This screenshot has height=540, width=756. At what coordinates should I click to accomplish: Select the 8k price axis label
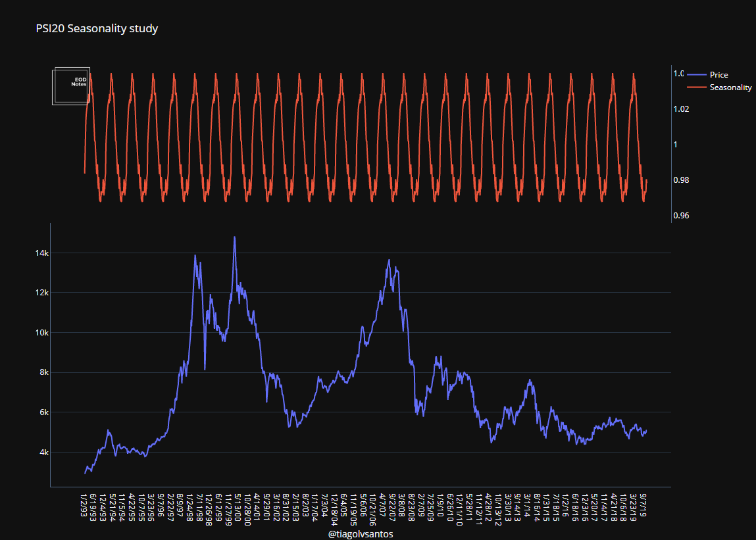(x=42, y=372)
